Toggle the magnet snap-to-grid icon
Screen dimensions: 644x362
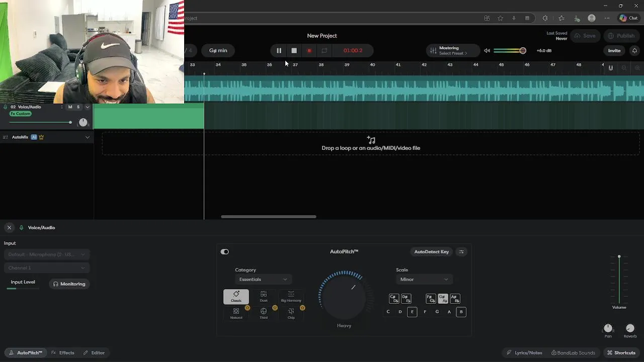(611, 68)
